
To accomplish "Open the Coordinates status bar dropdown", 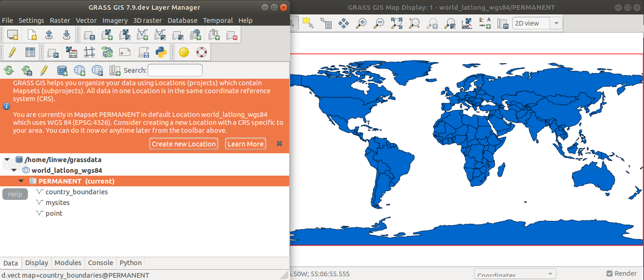I will coord(515,274).
